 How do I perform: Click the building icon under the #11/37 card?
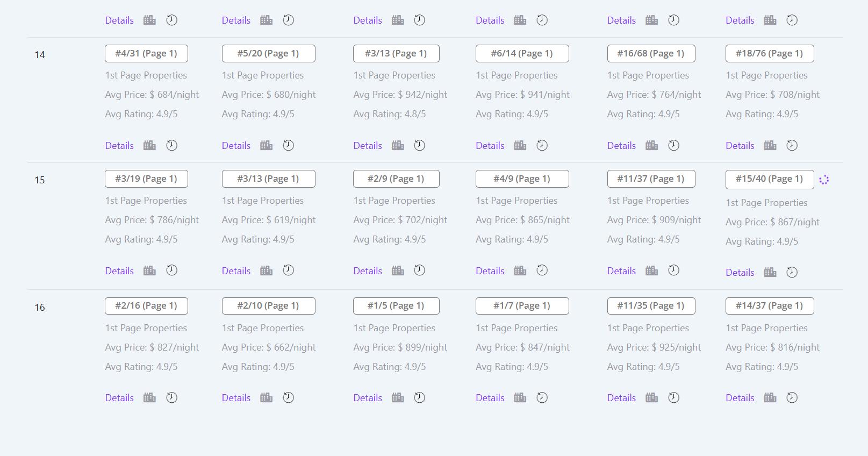652,270
